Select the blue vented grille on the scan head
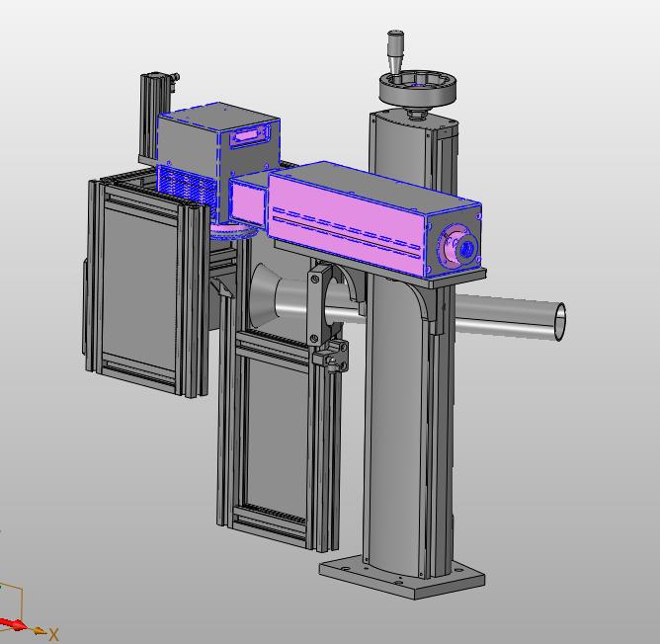Image resolution: width=660 pixels, height=644 pixels. point(187,190)
